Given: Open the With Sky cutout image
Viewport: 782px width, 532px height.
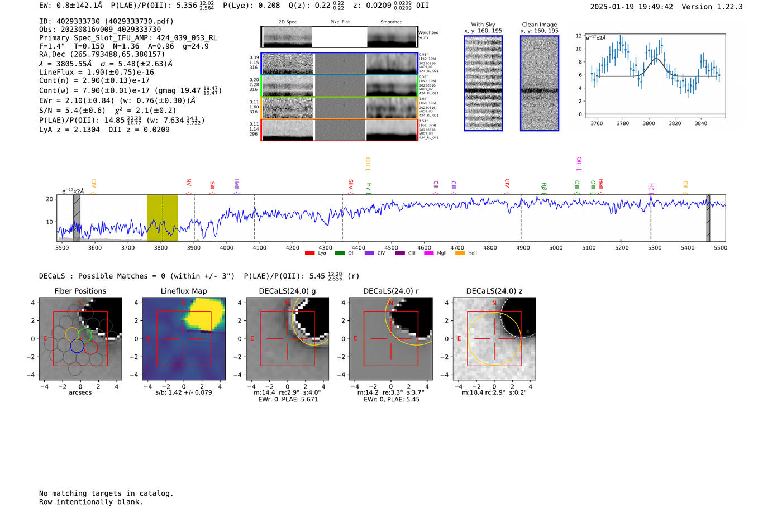Looking at the screenshot, I should (x=483, y=83).
